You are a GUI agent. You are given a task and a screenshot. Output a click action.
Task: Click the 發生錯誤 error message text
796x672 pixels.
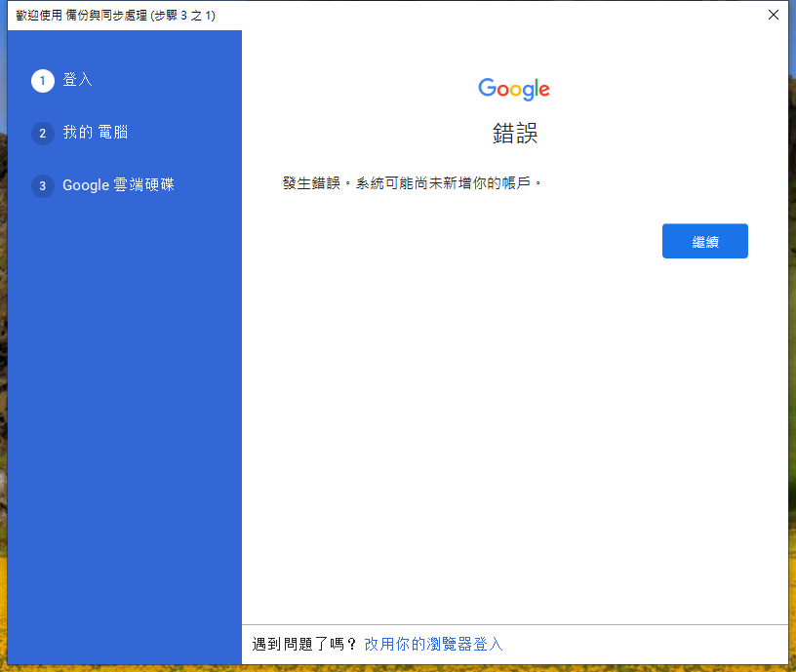412,183
